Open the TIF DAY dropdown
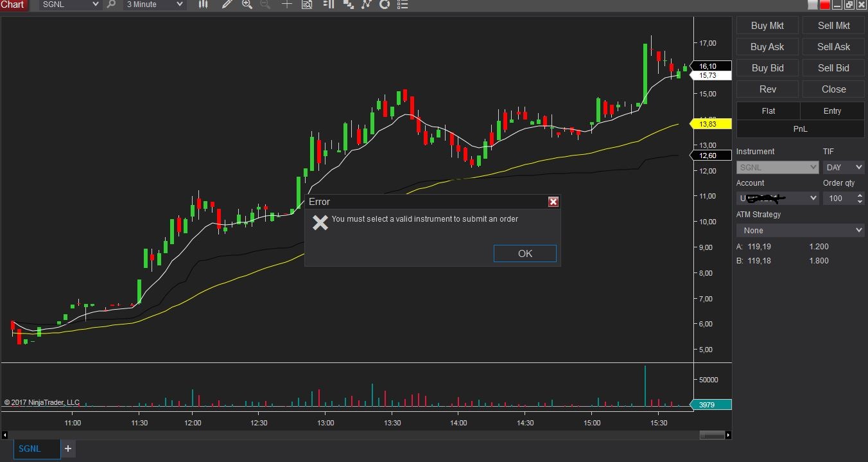This screenshot has width=868, height=462. point(844,168)
